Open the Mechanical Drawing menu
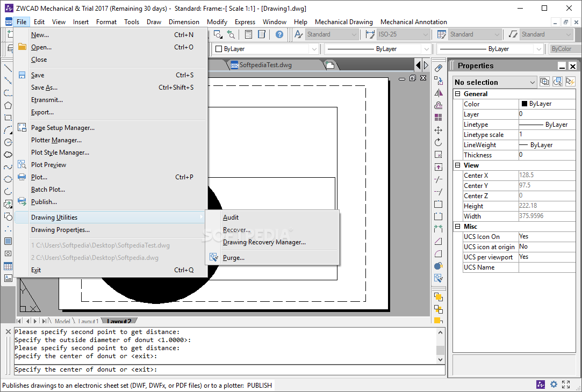 point(344,22)
